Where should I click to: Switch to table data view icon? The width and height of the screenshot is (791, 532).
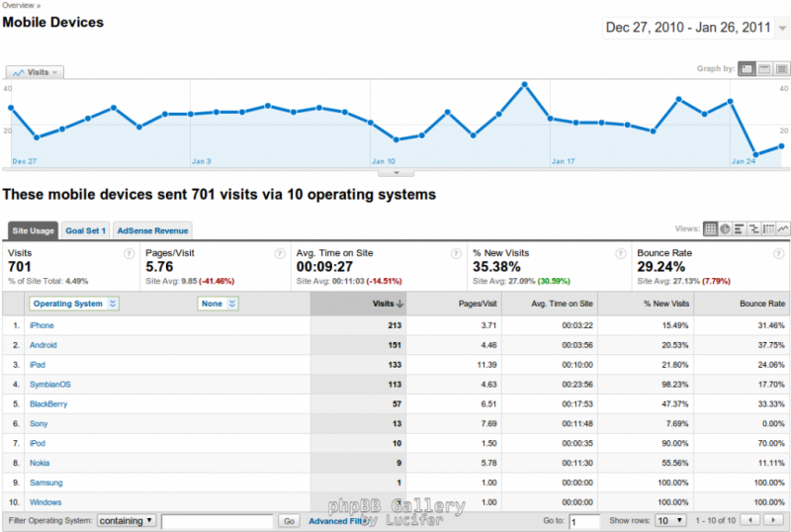click(x=710, y=229)
